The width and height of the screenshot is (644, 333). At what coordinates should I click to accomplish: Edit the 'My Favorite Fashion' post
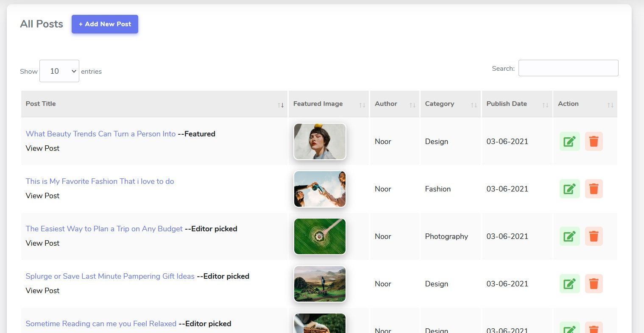coord(569,189)
